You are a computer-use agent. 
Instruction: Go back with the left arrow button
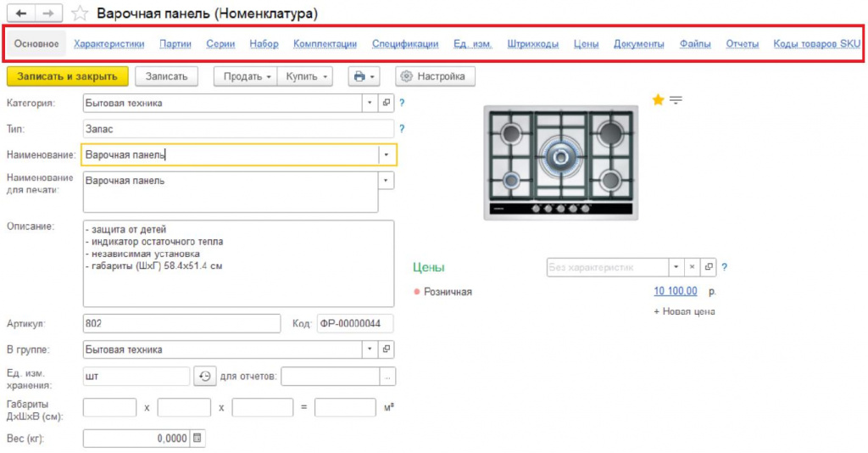[x=21, y=14]
